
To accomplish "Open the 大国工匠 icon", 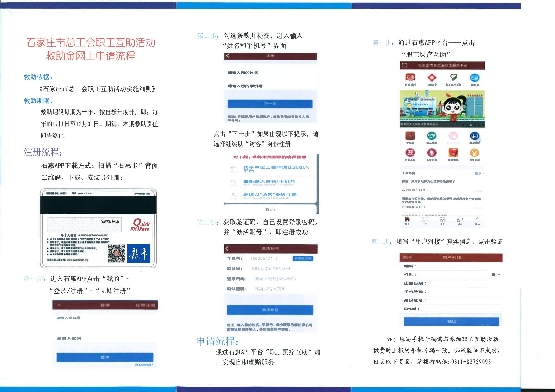I will click(410, 153).
